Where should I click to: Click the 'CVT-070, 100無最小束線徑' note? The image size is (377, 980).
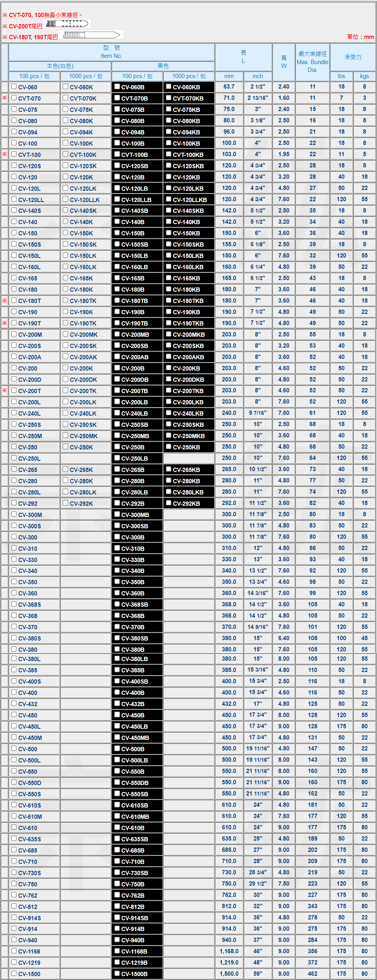[44, 15]
